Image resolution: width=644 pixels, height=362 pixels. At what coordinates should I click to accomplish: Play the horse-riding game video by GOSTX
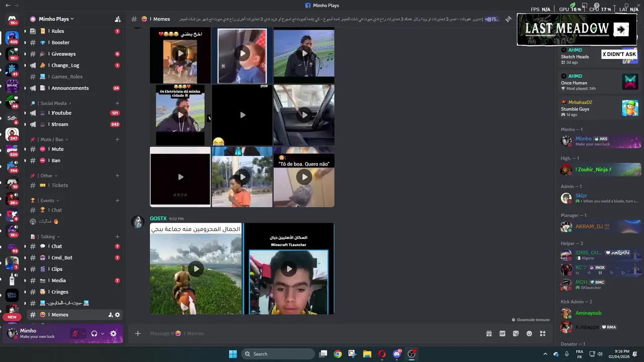(x=196, y=269)
